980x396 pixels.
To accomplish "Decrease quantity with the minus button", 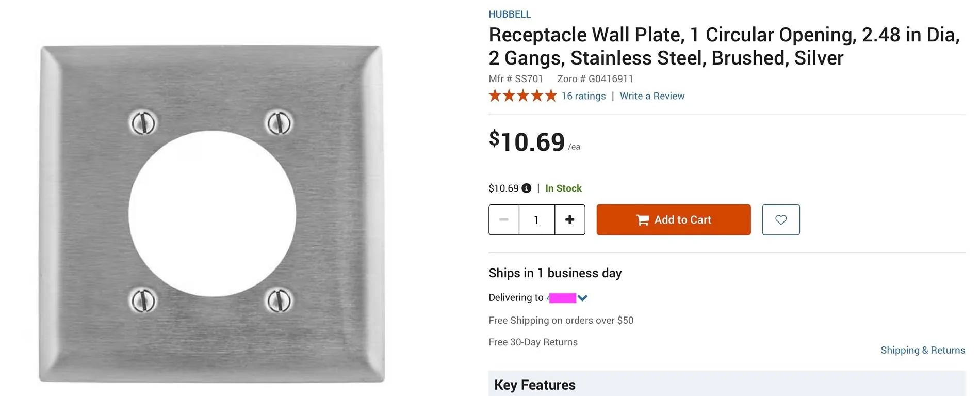I will 504,220.
